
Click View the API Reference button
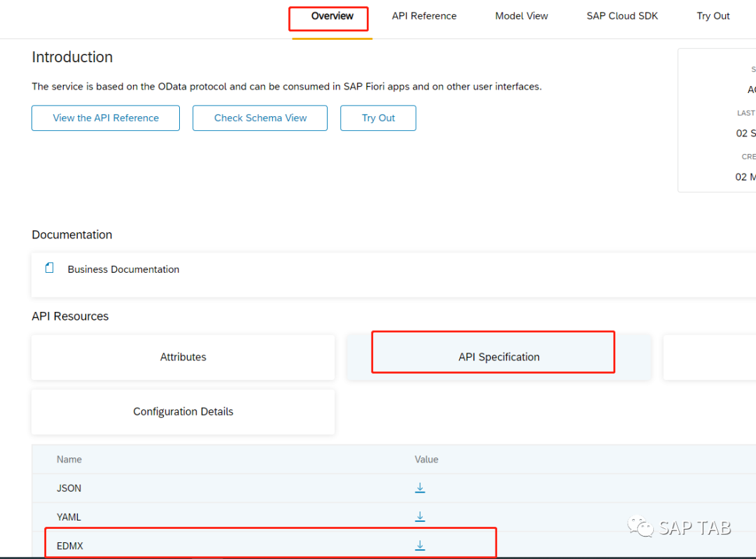pyautogui.click(x=106, y=118)
